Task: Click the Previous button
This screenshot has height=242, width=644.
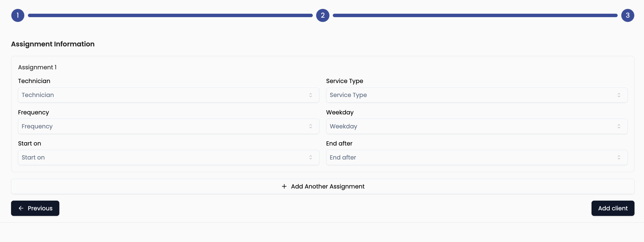Action: [x=35, y=208]
